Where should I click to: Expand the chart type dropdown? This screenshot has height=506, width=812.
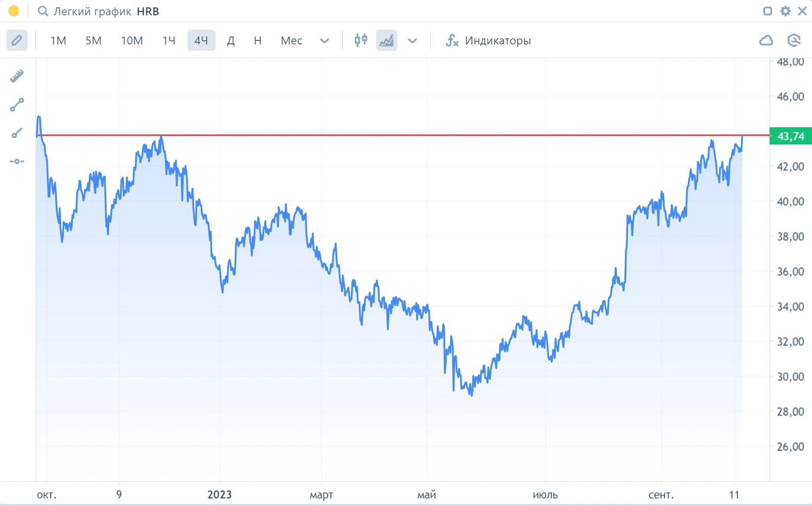(412, 40)
